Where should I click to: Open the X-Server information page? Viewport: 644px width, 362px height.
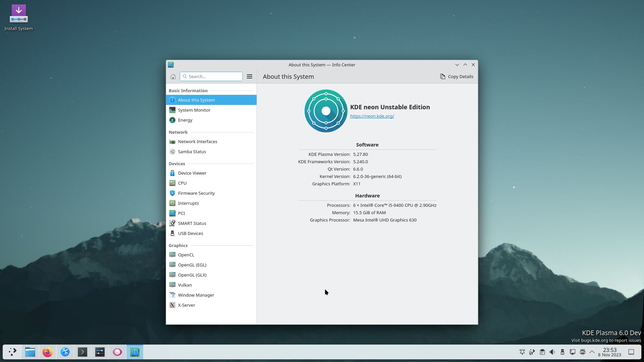pos(211,305)
